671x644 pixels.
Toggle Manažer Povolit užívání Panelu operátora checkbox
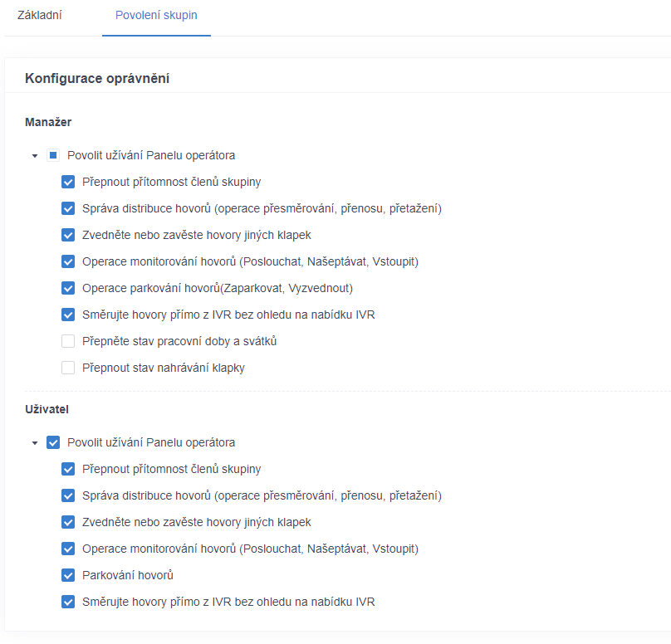[x=53, y=155]
